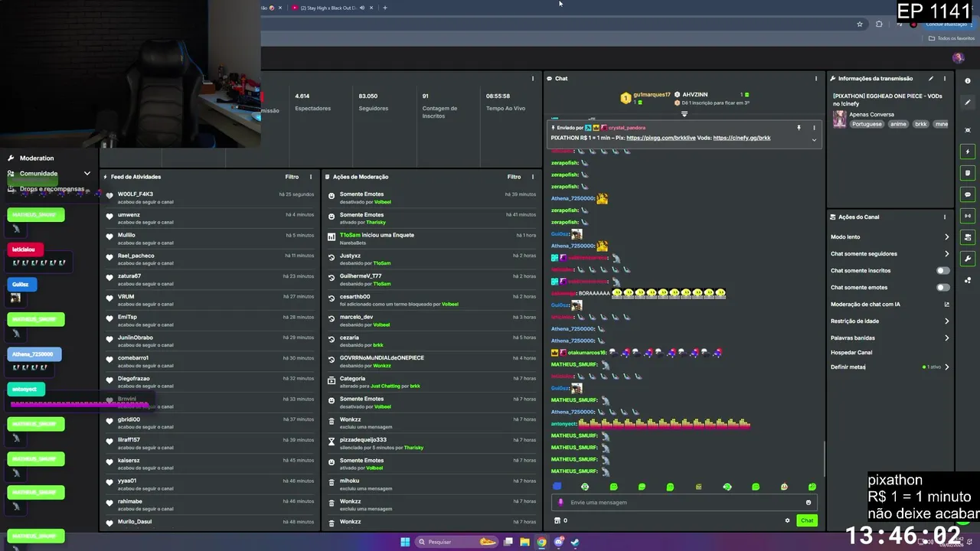Edit stream info with the pencil icon

point(931,78)
